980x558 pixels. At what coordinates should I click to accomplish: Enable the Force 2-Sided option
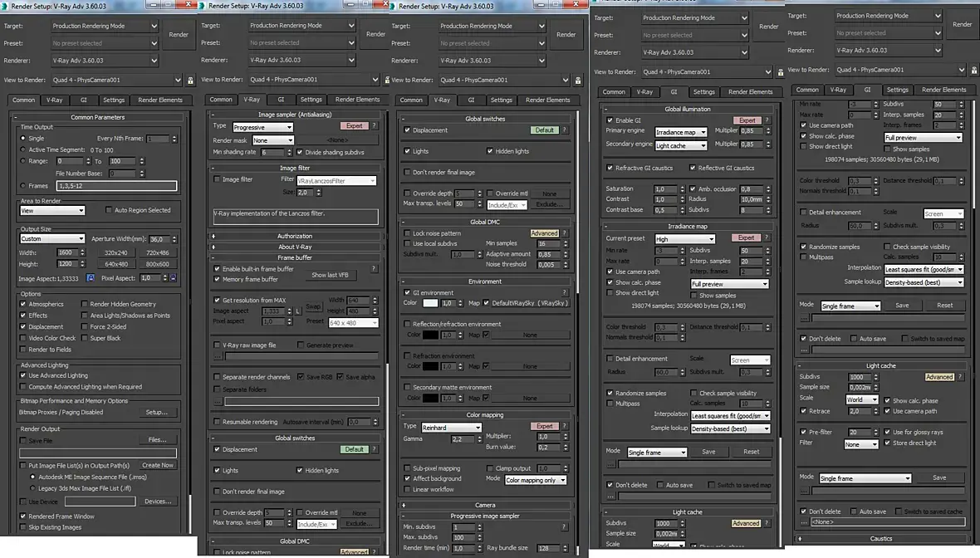pos(85,327)
